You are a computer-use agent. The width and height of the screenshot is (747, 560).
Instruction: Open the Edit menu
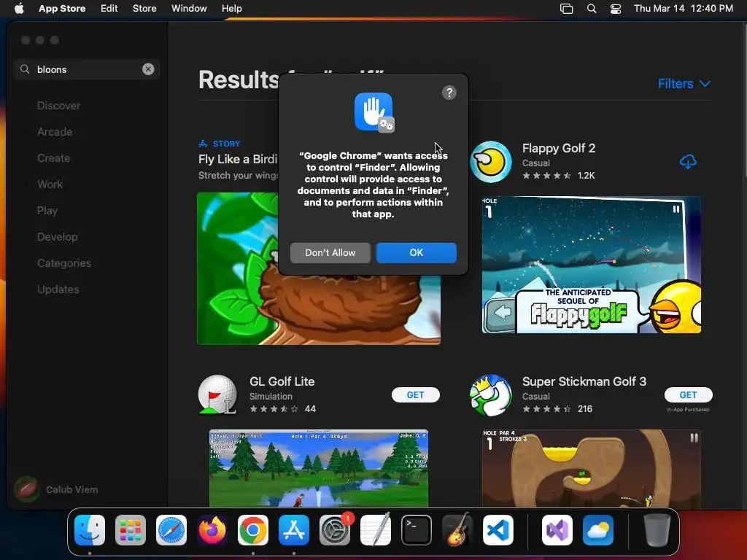[x=109, y=9]
